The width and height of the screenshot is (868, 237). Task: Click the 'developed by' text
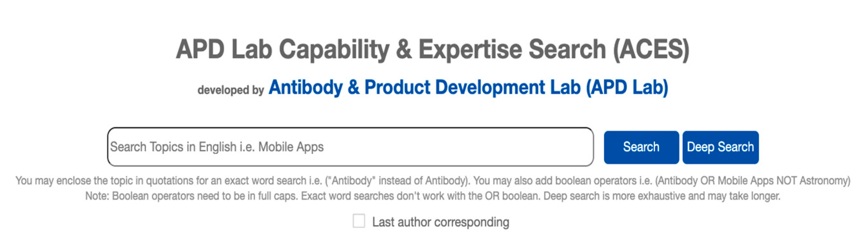pos(231,90)
